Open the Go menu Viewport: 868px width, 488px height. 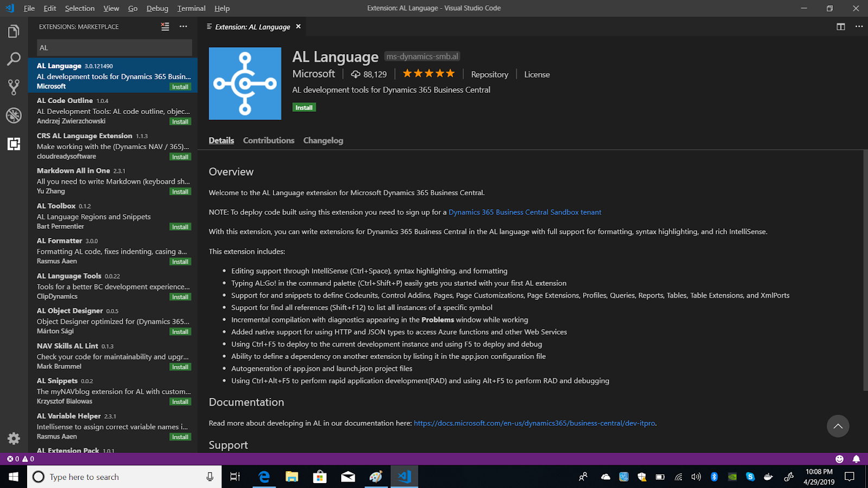click(133, 8)
